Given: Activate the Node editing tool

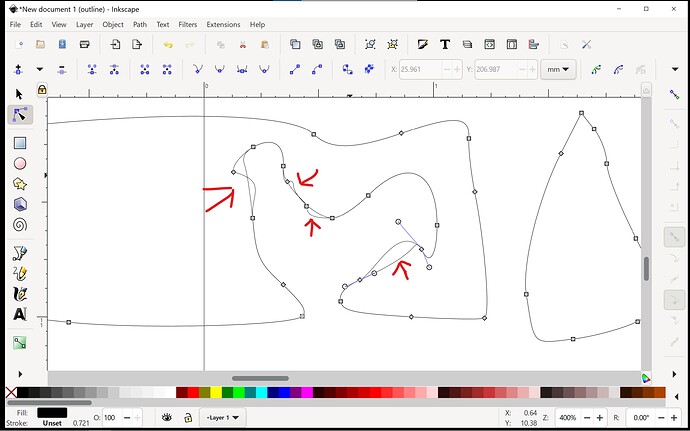Looking at the screenshot, I should tap(20, 115).
